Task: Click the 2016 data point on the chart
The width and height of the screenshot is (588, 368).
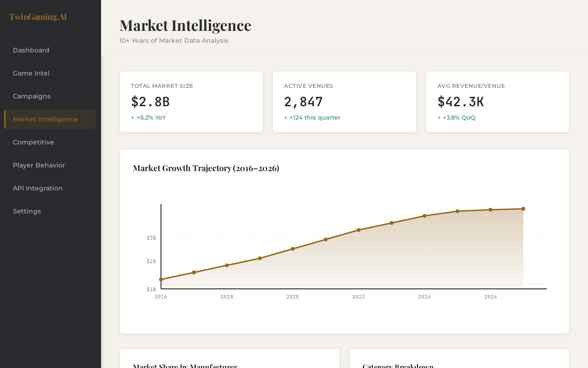Action: tap(161, 279)
